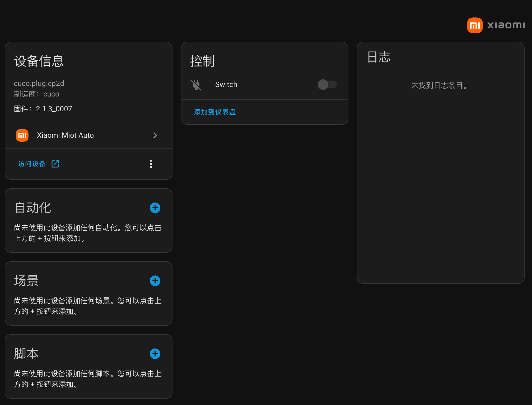Add a new script with plus icon
Screen dimensions: 532x405
pos(155,354)
